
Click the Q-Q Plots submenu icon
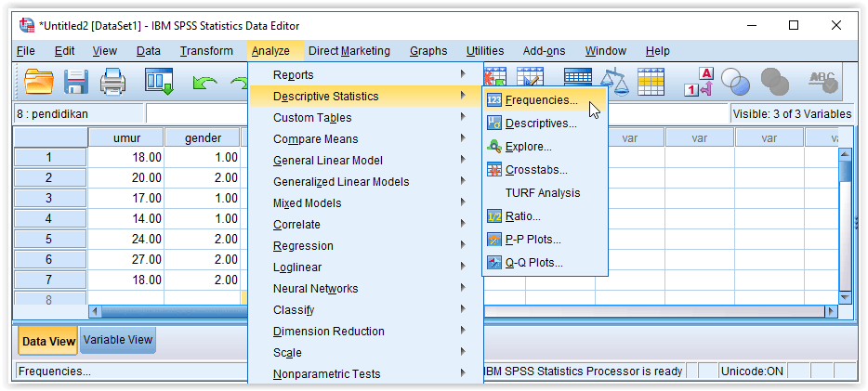pos(493,263)
